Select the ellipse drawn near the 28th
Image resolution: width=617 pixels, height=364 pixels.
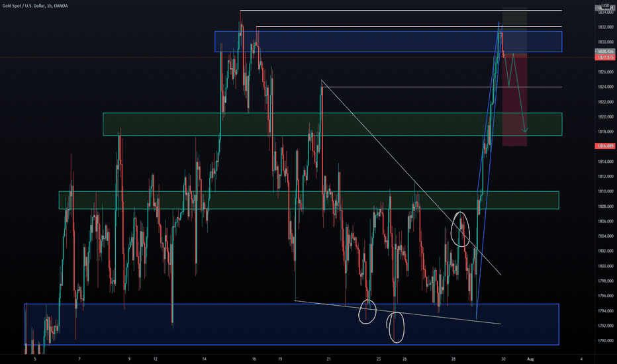tap(460, 230)
